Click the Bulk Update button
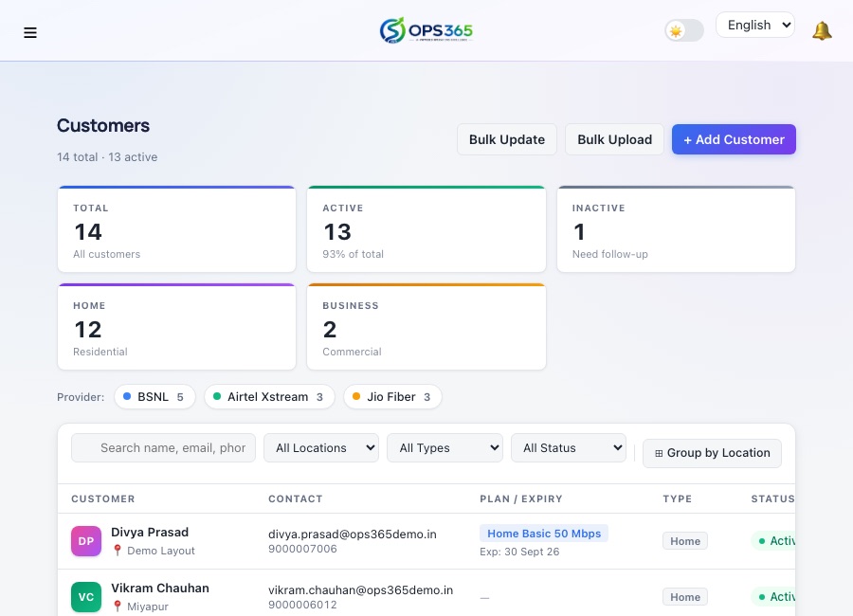The image size is (853, 616). [x=506, y=139]
